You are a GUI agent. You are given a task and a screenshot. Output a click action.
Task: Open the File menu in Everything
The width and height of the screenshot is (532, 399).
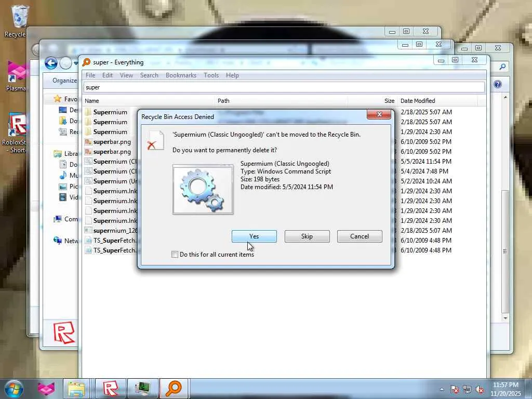pos(90,75)
